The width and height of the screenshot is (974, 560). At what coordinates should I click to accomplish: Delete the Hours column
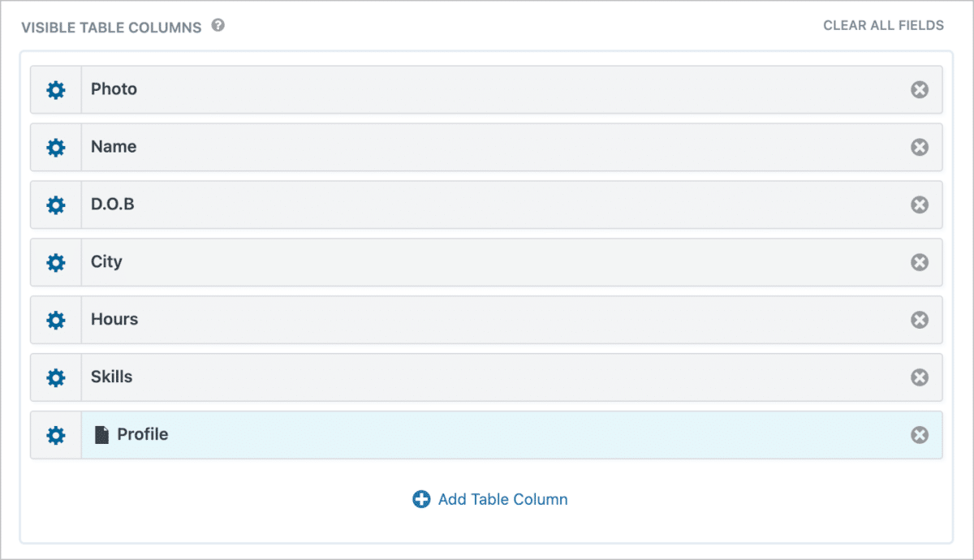[x=919, y=321]
